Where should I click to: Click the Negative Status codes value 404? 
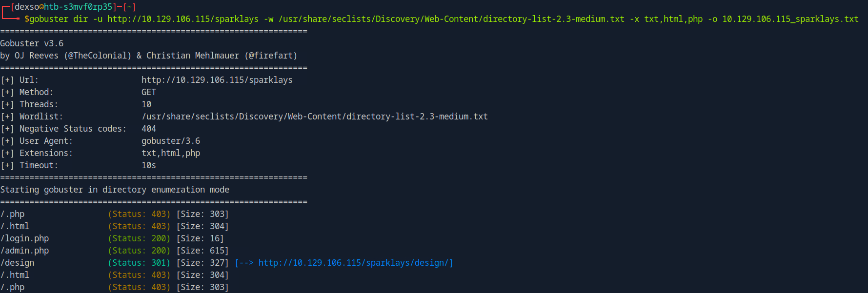click(x=149, y=129)
